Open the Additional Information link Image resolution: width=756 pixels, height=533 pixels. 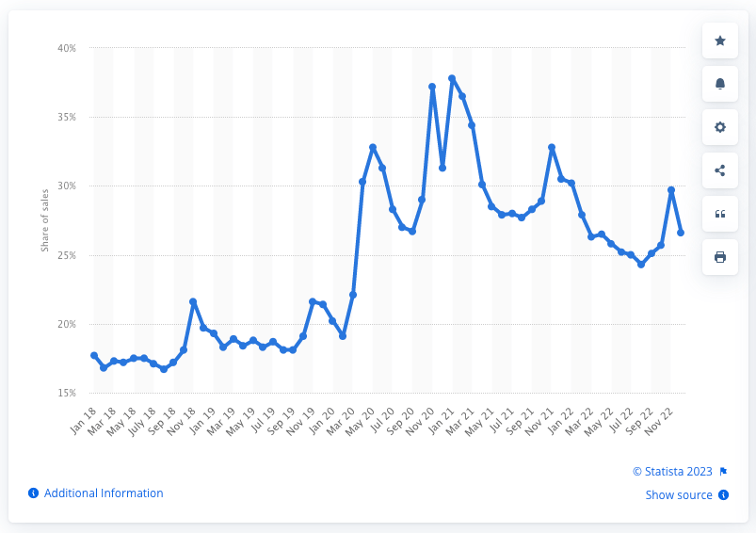coord(104,493)
